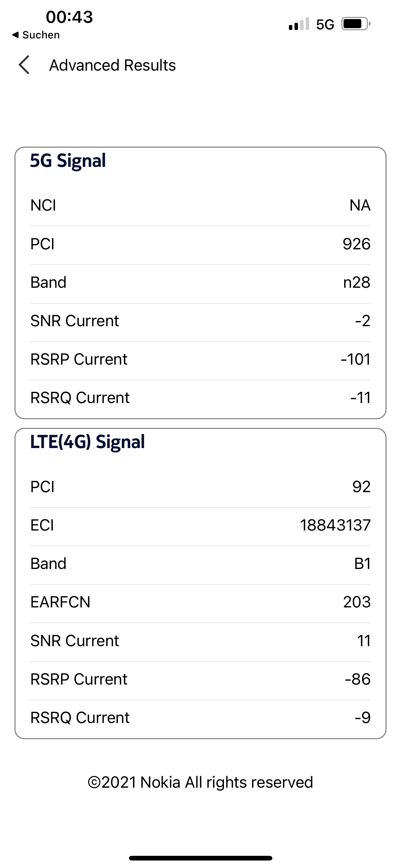Tap the LTE Band B1 row
Viewport: 401px width, 868px height.
200,563
